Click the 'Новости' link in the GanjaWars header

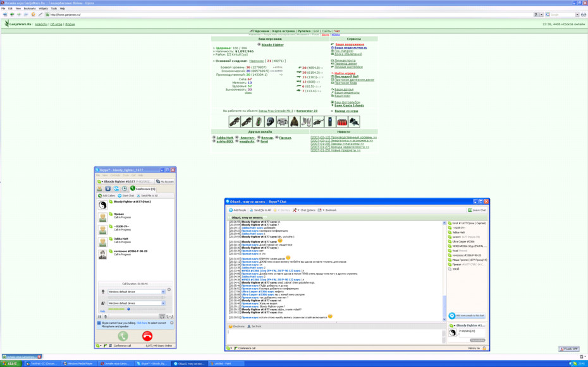coord(41,25)
